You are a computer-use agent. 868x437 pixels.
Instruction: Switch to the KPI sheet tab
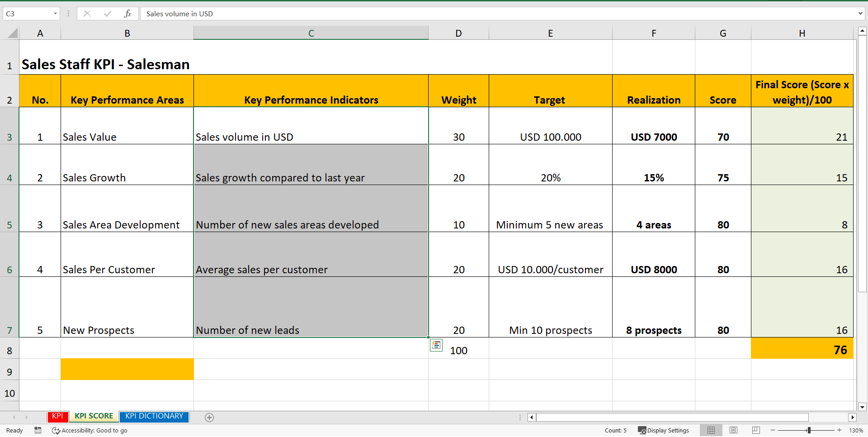(57, 416)
